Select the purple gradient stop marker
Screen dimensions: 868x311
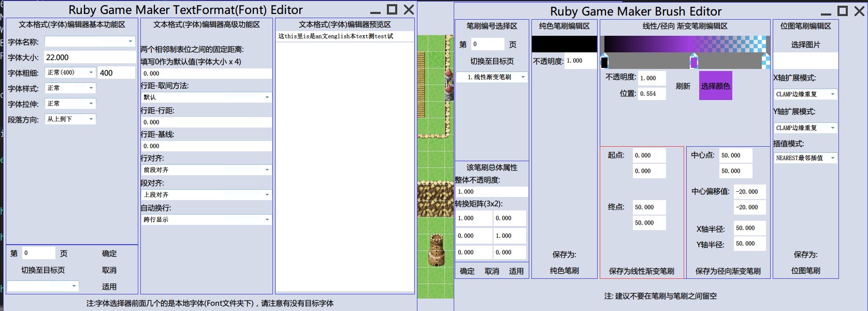click(694, 61)
